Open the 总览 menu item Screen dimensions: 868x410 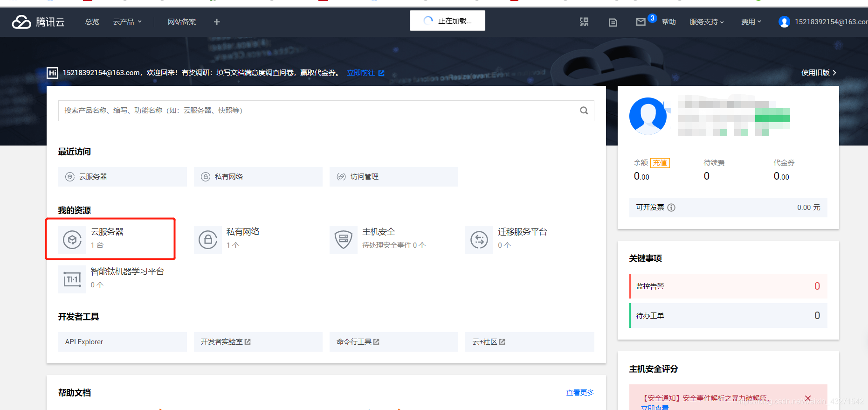coord(92,22)
